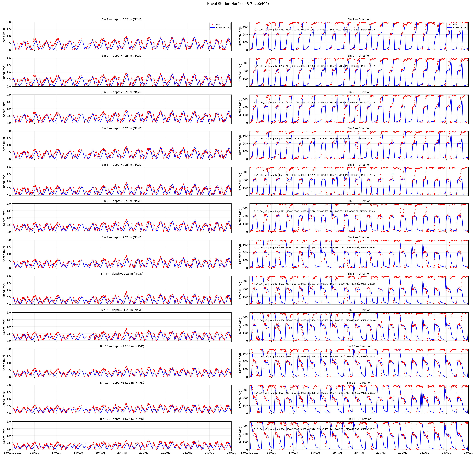Screen dimensions: 476x457
Task: Click the "Bin 7 — Direction" title
Action: click(359, 237)
